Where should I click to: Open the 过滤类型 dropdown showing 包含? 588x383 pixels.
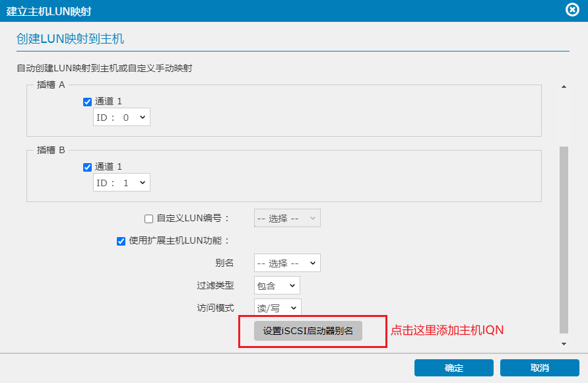tap(277, 285)
